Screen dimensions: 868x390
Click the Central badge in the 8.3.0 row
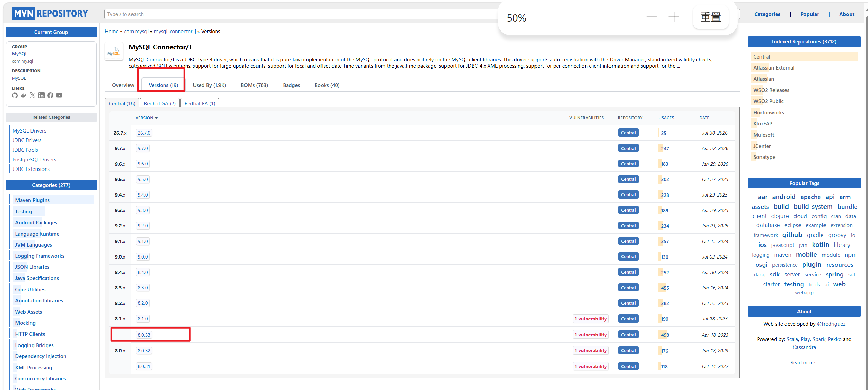tap(628, 288)
